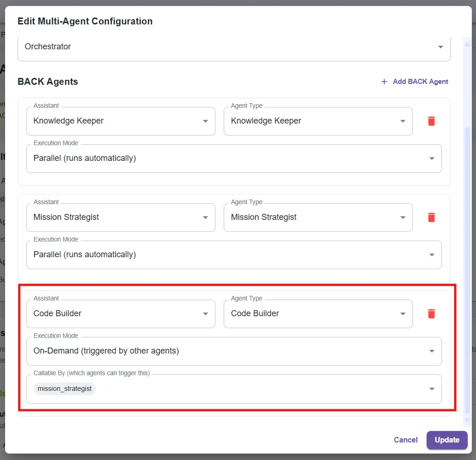476x460 pixels.
Task: Delete the Mission Strategist agent row
Action: point(431,218)
